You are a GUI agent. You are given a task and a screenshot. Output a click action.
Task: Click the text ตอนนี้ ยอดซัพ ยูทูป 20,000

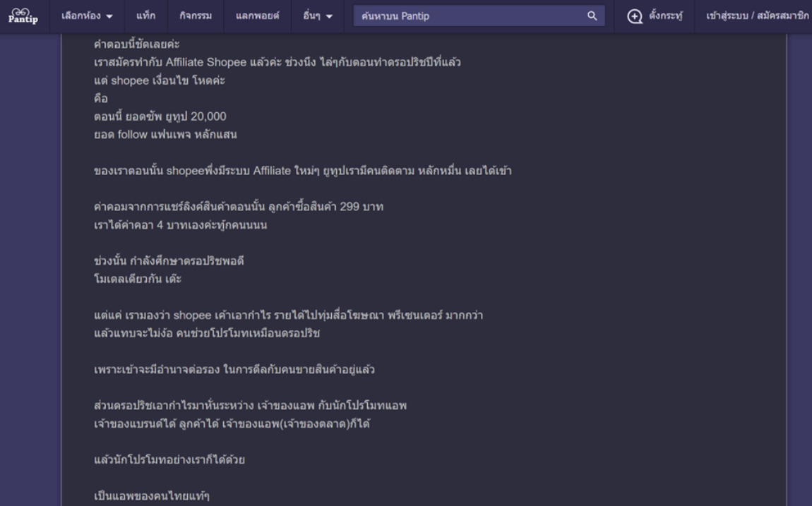[160, 116]
